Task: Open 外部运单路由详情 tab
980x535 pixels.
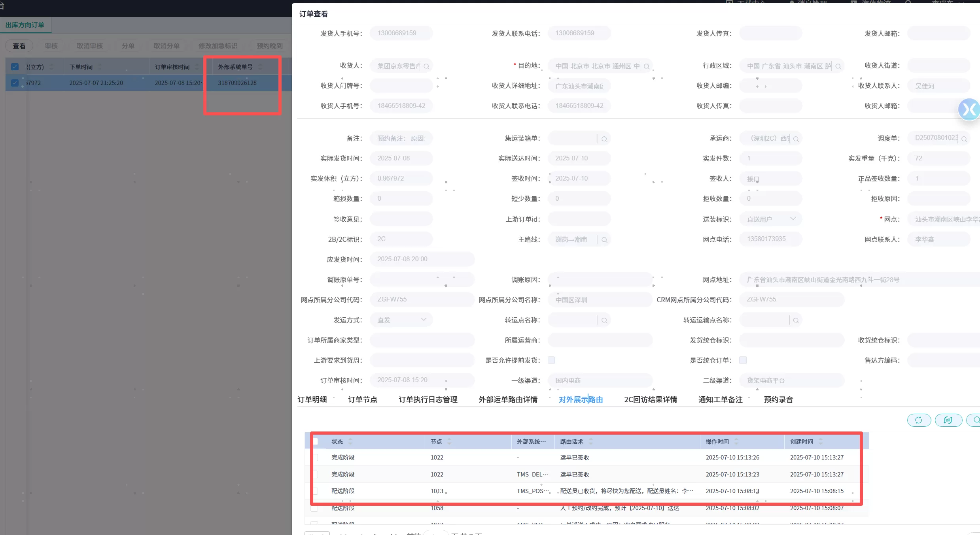Action: click(x=508, y=399)
